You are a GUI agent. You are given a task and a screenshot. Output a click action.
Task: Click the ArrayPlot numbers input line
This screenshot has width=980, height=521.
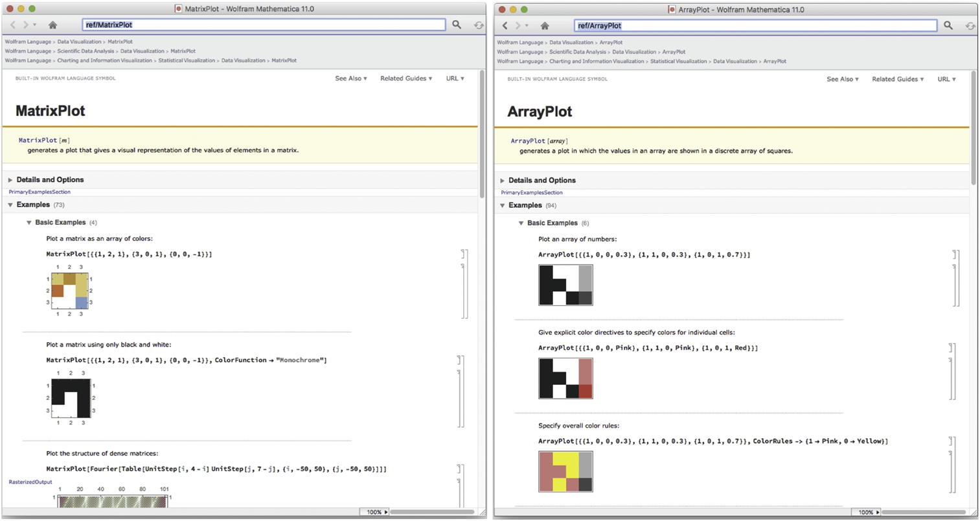644,255
